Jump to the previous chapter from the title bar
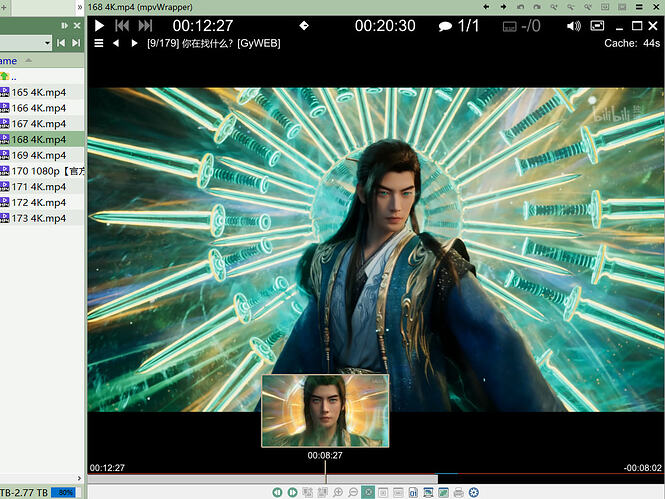The image size is (665, 499). pos(116,43)
